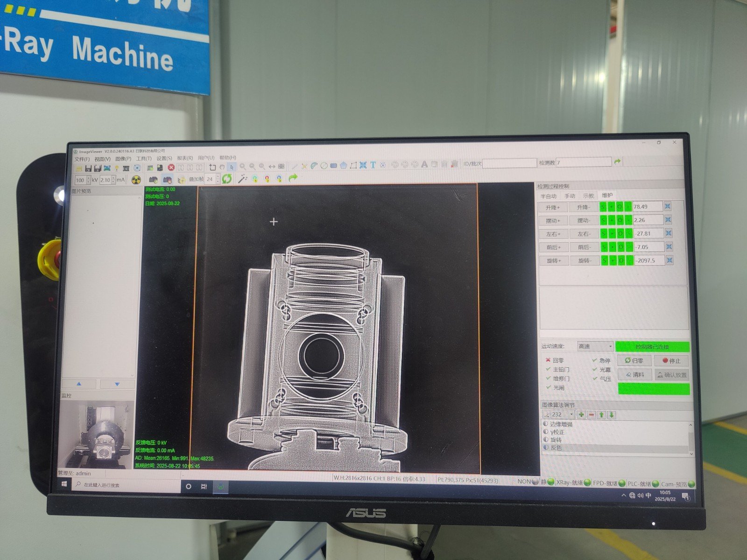Click the yellow radiation X-ray emission icon
Viewport: 747px width, 560px height.
136,180
